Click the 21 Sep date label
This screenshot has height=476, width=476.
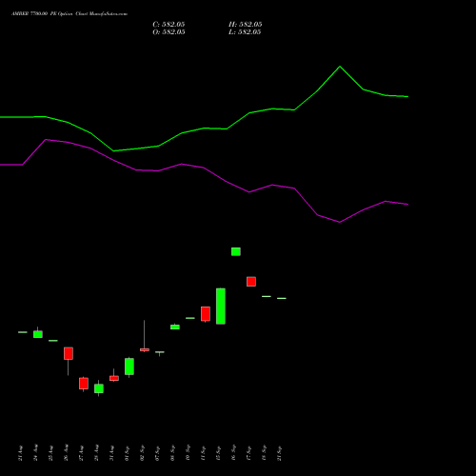click(279, 453)
